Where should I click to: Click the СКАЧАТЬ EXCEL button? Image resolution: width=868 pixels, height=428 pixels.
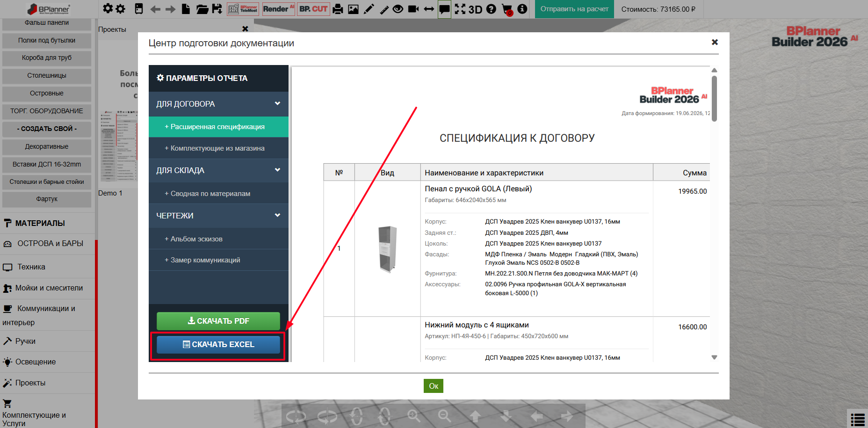[x=218, y=344]
